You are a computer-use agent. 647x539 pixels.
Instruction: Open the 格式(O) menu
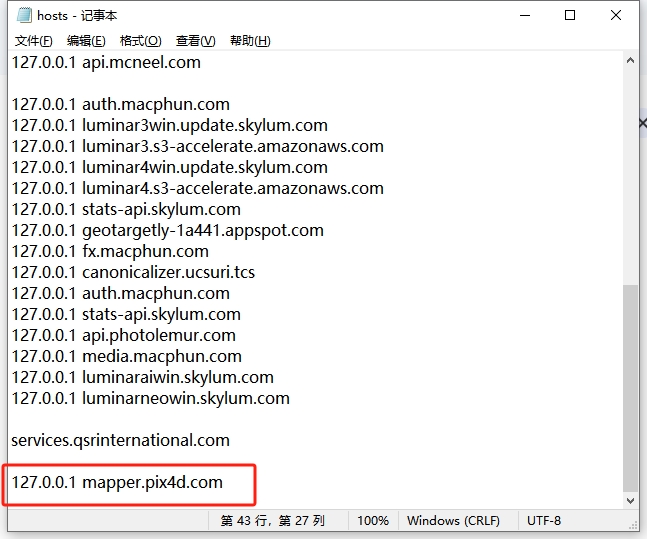point(141,41)
